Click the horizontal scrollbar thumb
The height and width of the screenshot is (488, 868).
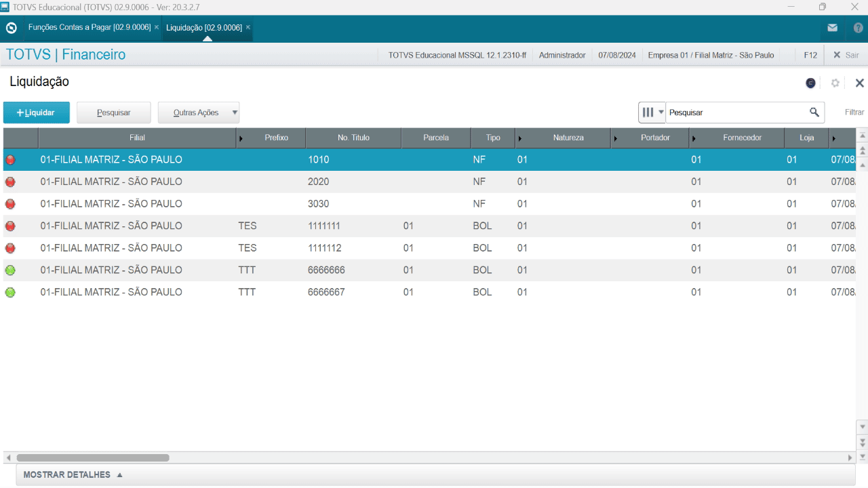coord(93,457)
